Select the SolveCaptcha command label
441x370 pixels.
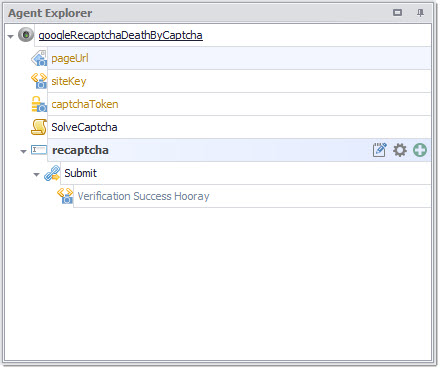point(84,127)
